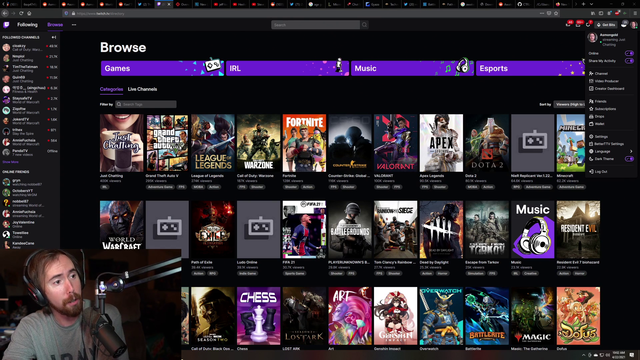Open League of Legends cover

[213, 143]
